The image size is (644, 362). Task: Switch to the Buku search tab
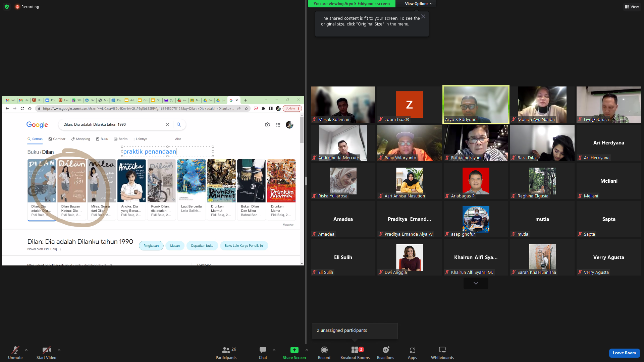pos(102,139)
